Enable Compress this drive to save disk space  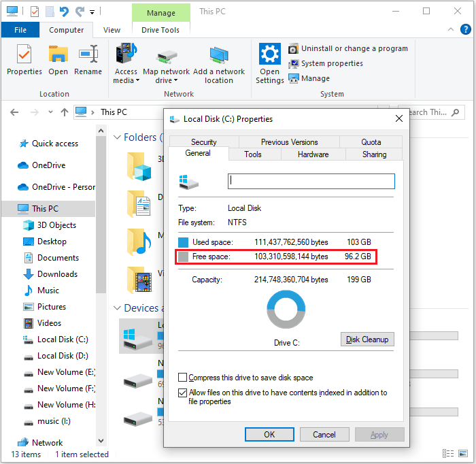[182, 377]
